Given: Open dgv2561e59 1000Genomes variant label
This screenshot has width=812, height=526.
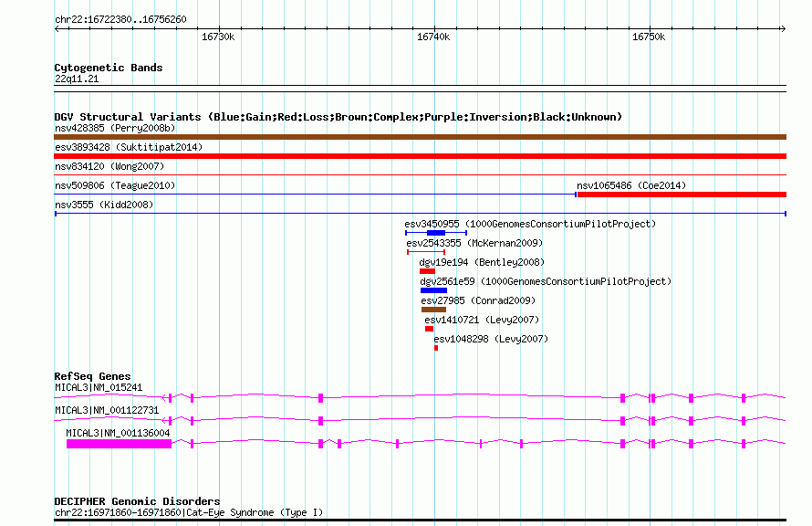Looking at the screenshot, I should pos(546,281).
